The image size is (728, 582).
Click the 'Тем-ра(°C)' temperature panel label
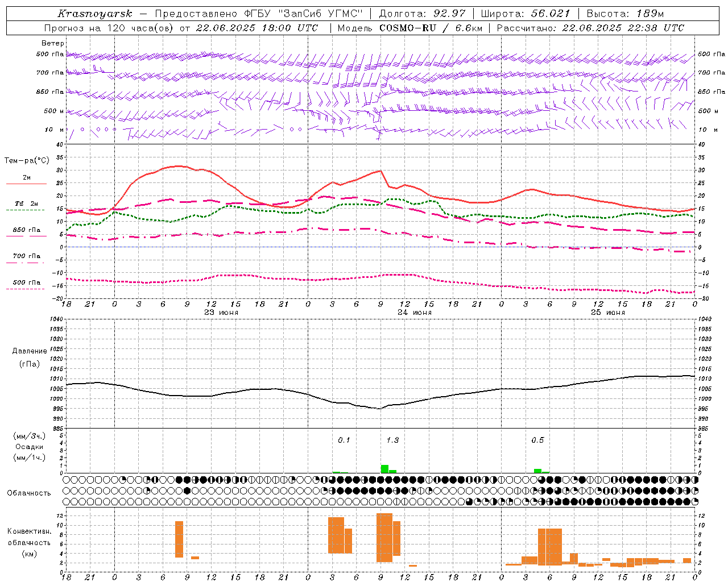click(x=27, y=161)
